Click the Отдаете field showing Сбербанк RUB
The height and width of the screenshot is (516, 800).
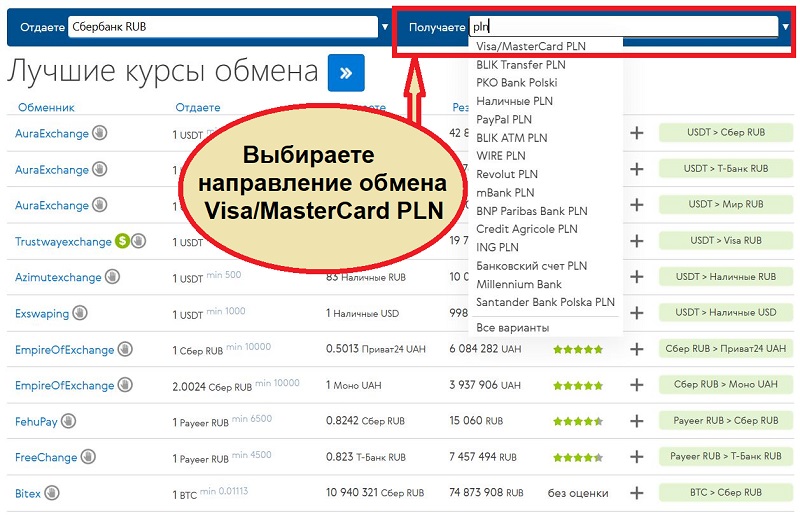click(x=222, y=27)
